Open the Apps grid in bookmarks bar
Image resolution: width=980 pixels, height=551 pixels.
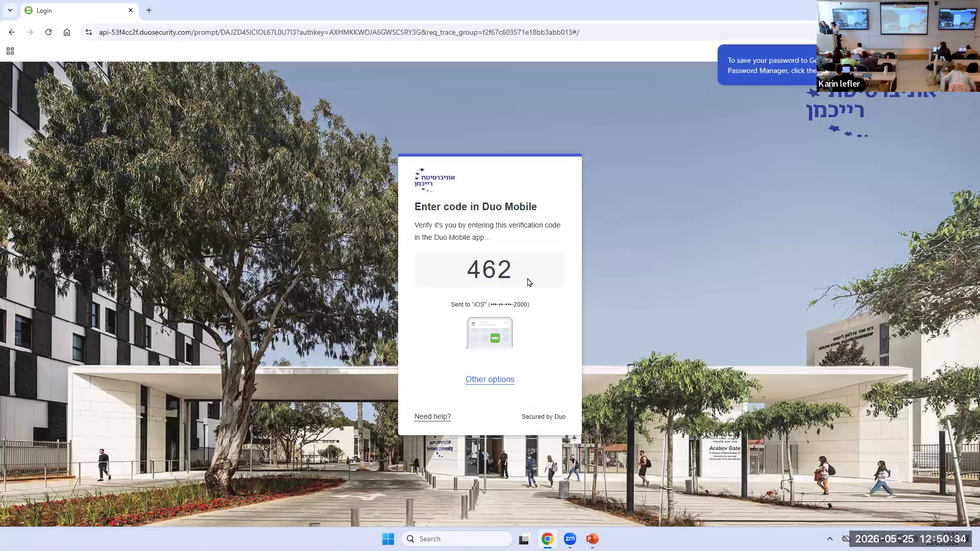pyautogui.click(x=10, y=51)
